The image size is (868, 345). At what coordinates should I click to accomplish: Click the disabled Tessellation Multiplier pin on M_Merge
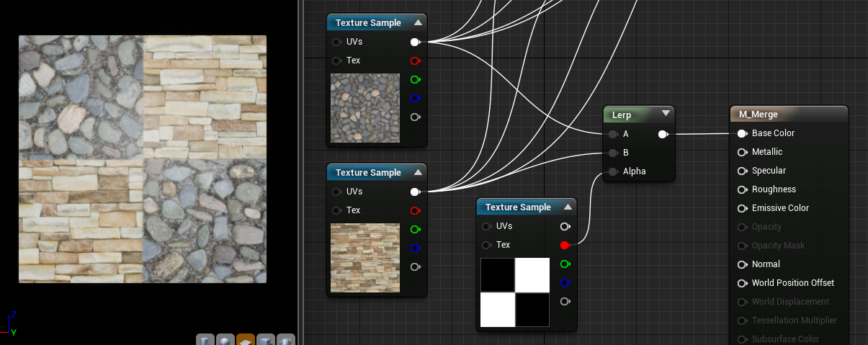742,321
